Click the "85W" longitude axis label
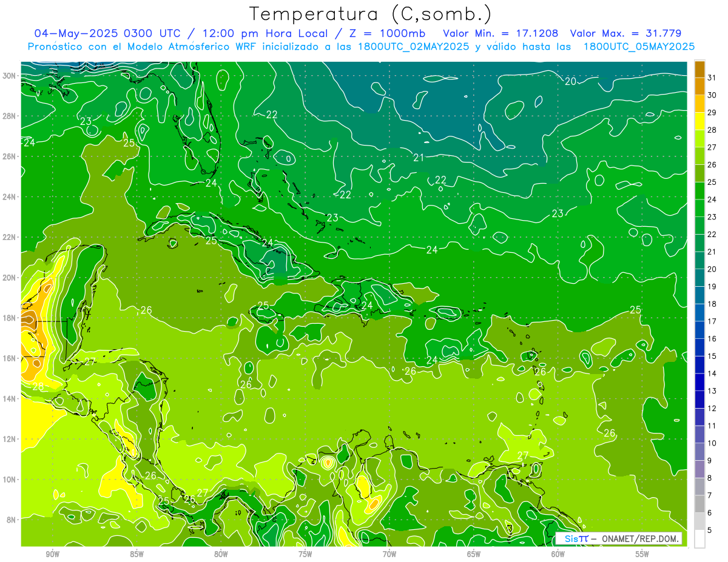 (x=136, y=554)
